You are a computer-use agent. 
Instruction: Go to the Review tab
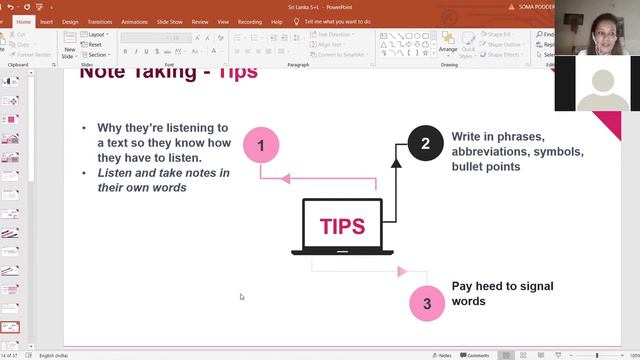(200, 22)
